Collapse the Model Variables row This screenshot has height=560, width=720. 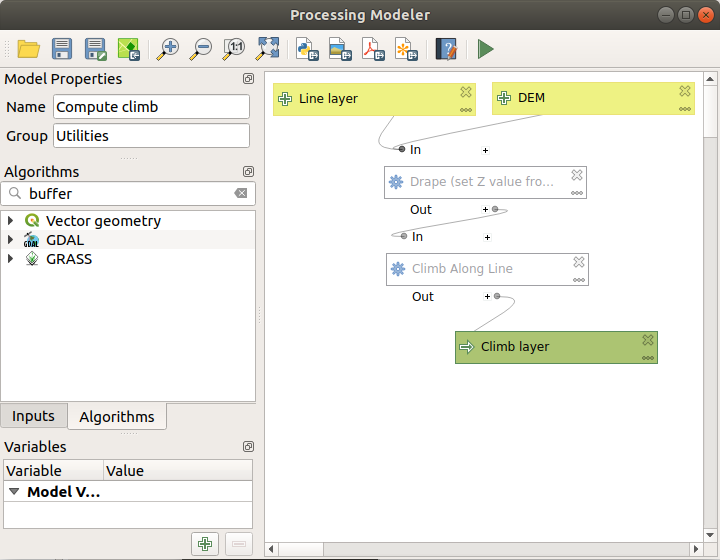point(15,492)
